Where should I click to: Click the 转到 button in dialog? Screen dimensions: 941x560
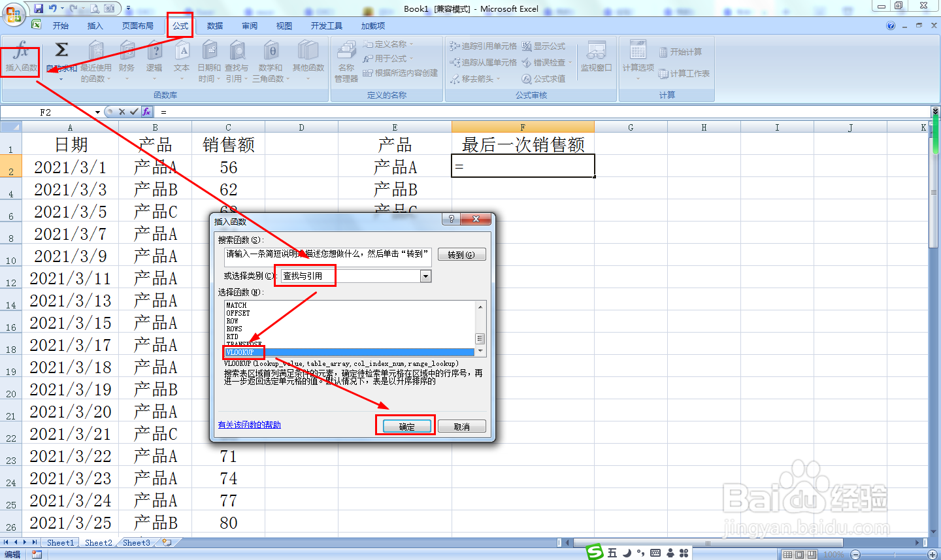click(461, 255)
